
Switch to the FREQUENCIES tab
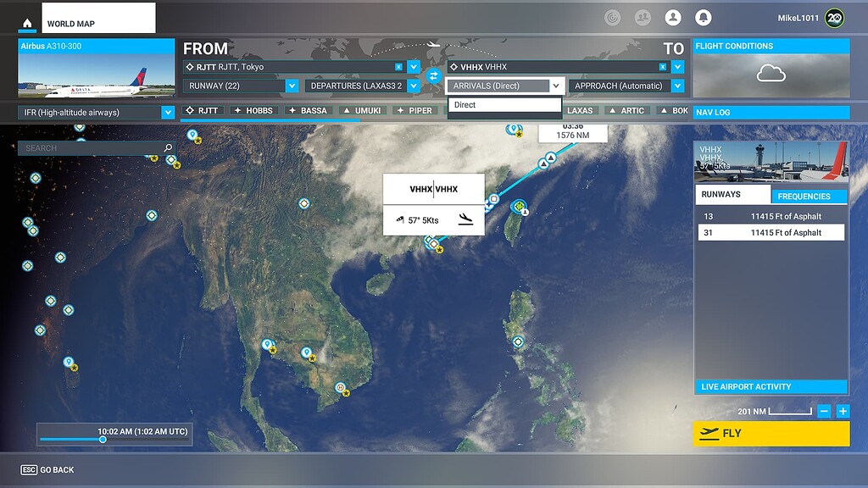809,194
